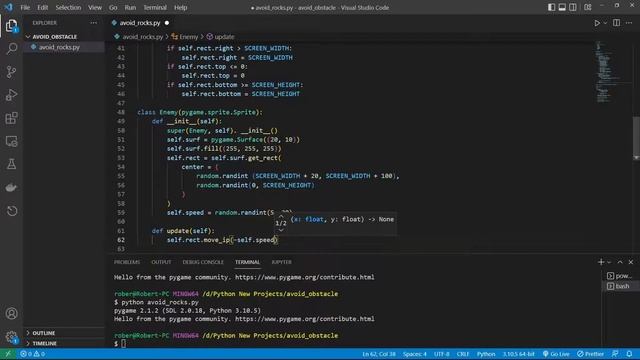Switch to the TERMINAL panel tab
The height and width of the screenshot is (360, 640).
(247, 262)
